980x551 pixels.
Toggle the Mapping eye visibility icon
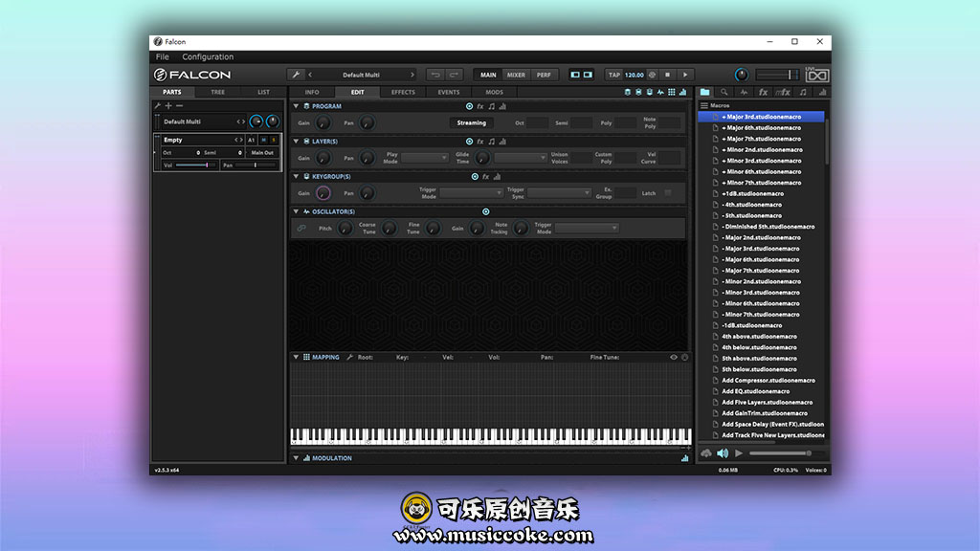pyautogui.click(x=674, y=358)
